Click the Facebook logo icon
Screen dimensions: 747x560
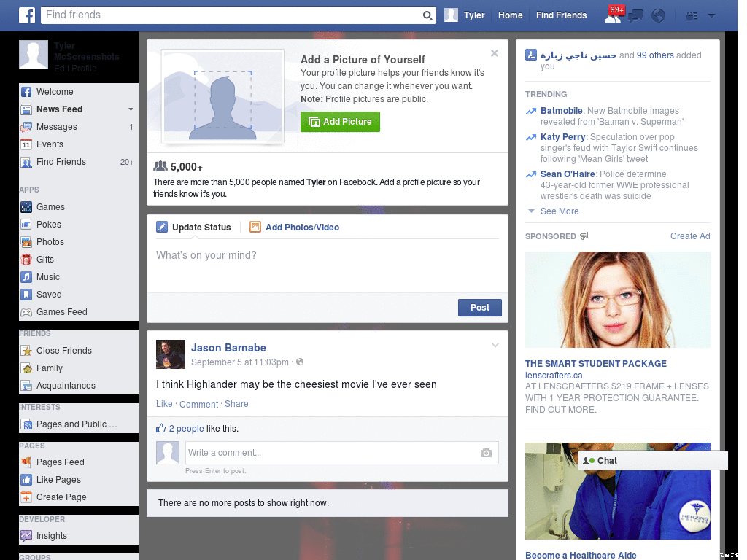click(x=27, y=15)
